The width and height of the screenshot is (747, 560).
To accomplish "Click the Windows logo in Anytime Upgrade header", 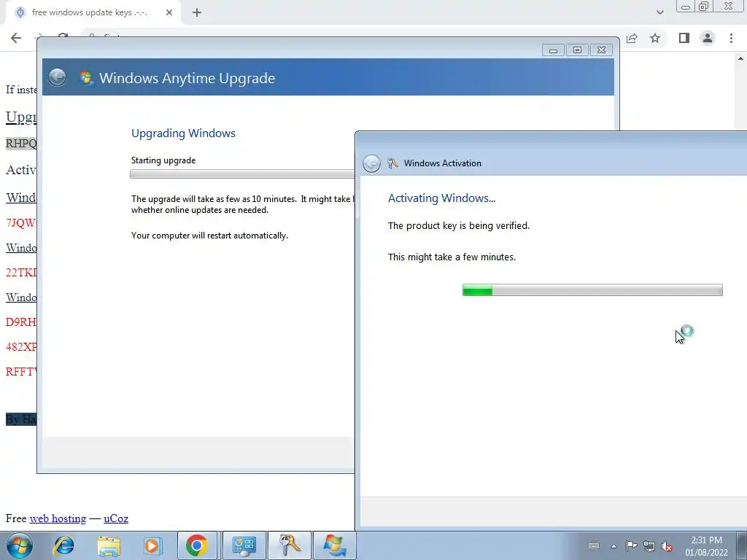I will pyautogui.click(x=86, y=77).
